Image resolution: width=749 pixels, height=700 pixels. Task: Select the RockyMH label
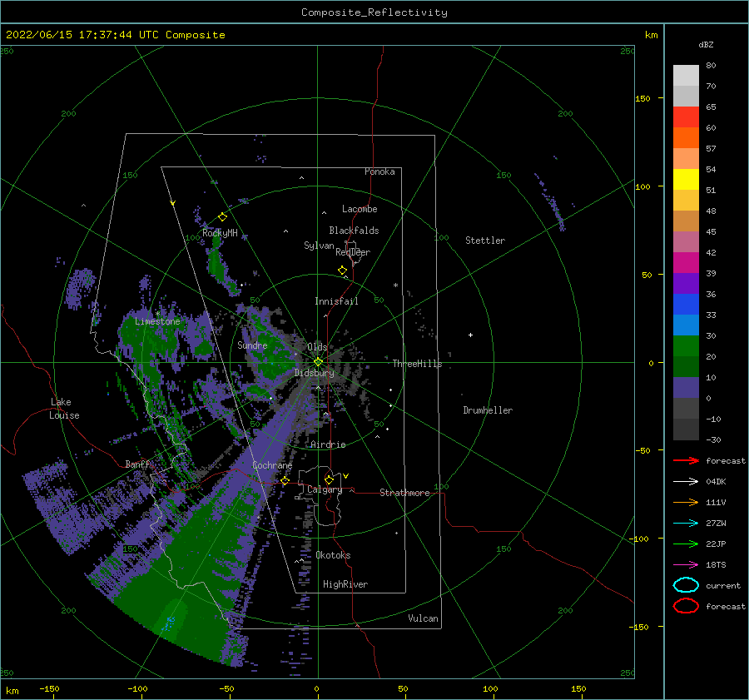click(x=220, y=233)
